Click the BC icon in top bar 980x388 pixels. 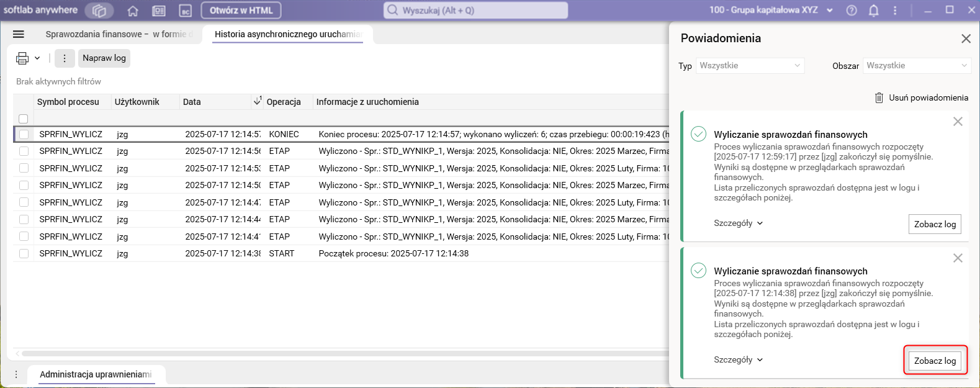click(x=185, y=11)
